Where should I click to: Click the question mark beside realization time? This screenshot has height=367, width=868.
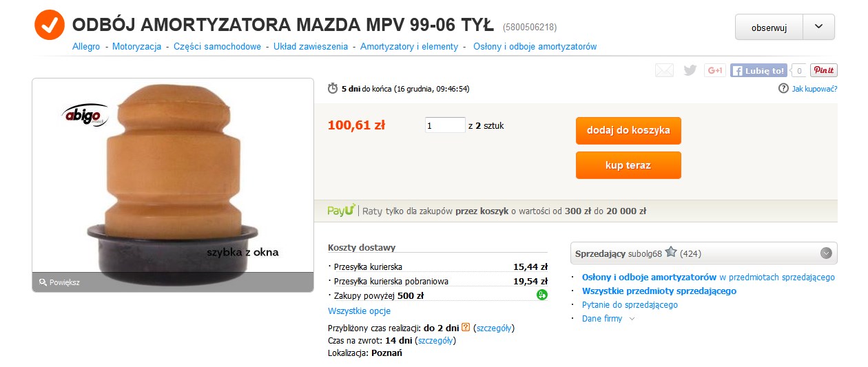click(x=466, y=327)
